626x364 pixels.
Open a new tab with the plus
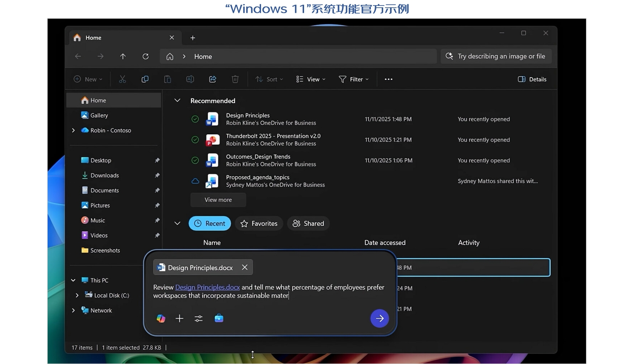point(193,38)
